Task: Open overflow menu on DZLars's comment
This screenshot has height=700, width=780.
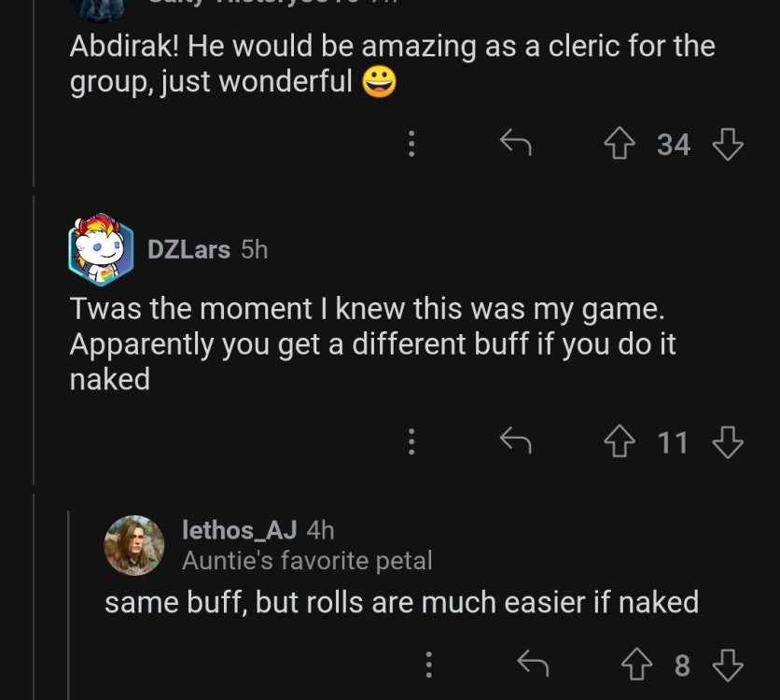Action: pos(410,441)
